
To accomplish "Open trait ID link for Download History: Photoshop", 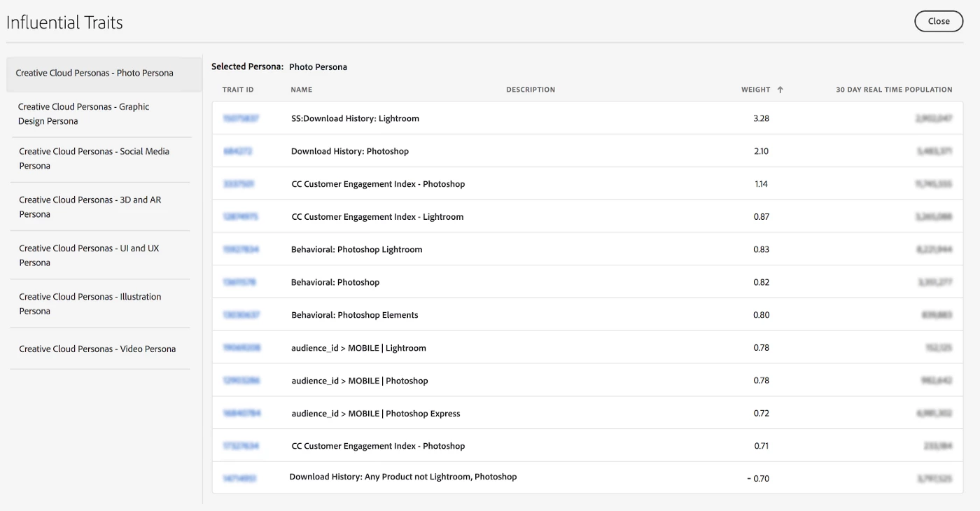I will [x=237, y=151].
